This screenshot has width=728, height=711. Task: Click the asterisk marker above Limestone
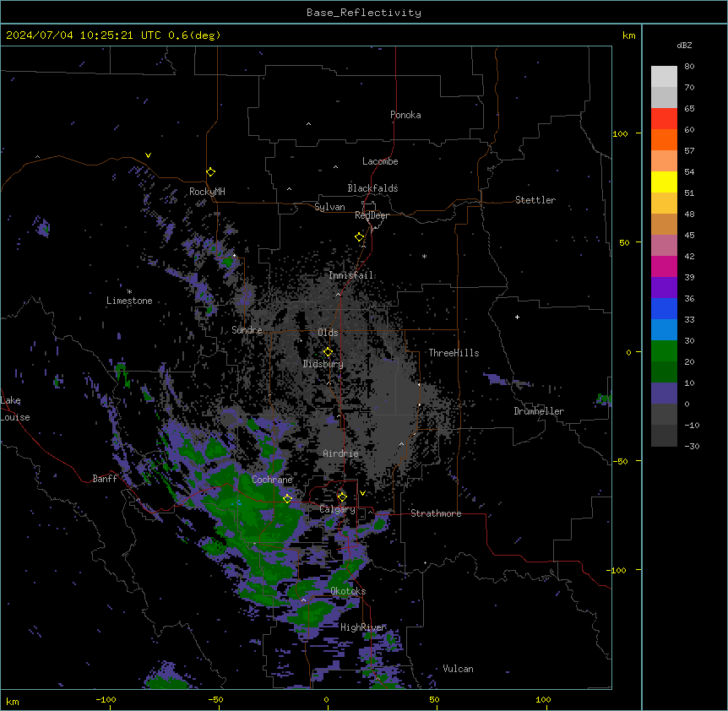(129, 291)
